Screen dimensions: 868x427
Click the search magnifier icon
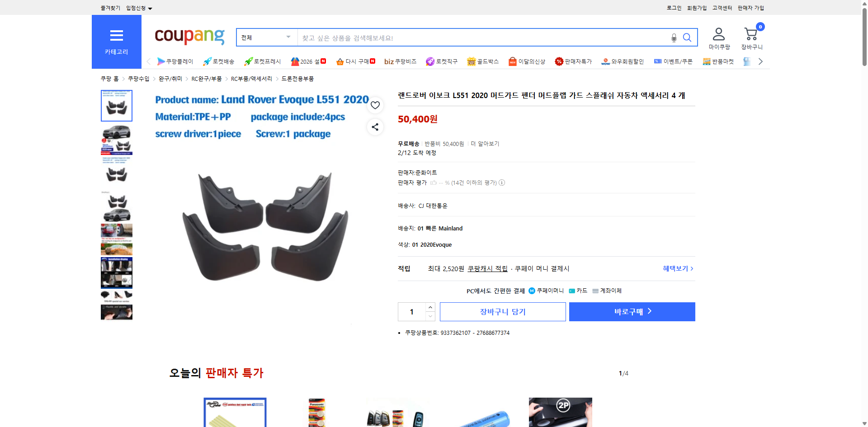tap(687, 38)
